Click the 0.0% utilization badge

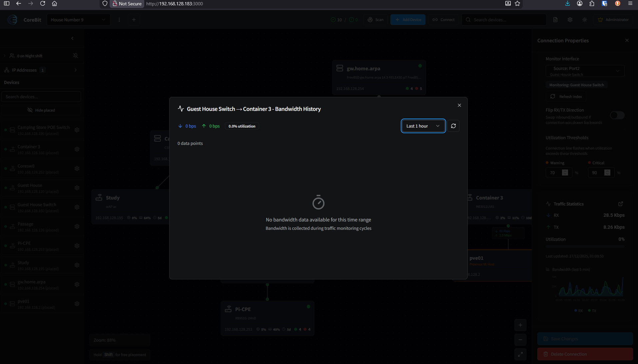point(242,126)
